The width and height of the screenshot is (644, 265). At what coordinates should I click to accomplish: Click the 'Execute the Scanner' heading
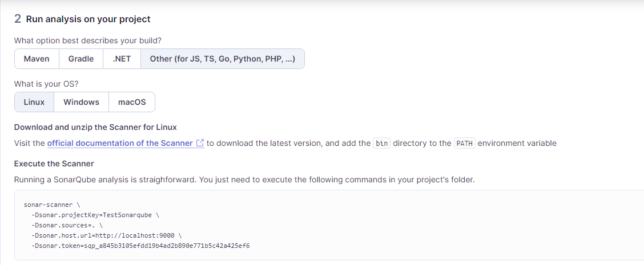tap(54, 164)
